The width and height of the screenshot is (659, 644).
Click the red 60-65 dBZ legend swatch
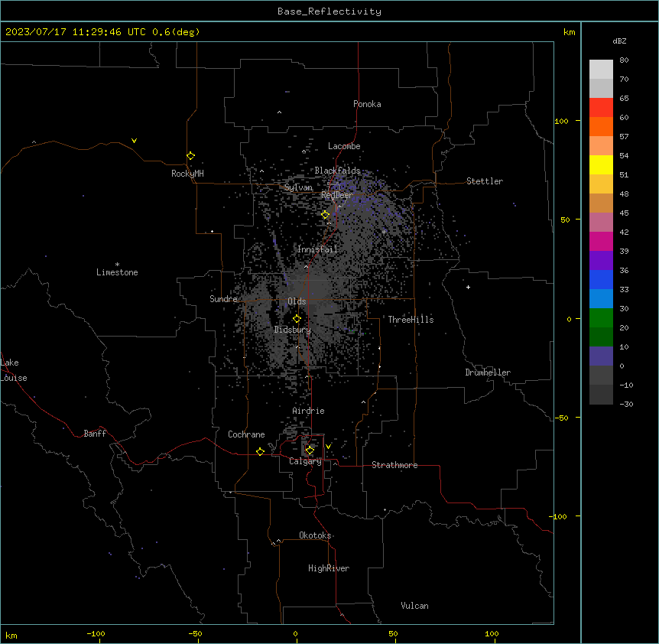pos(601,107)
